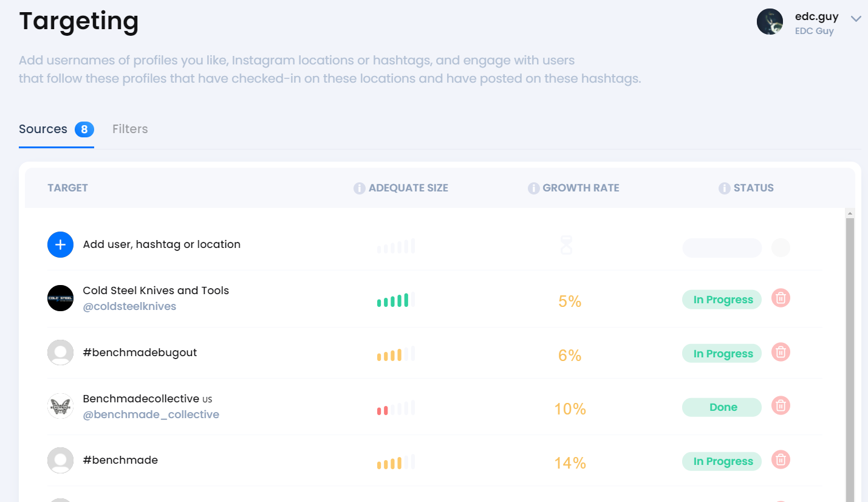Select the Sources tab
This screenshot has height=502, width=868.
pyautogui.click(x=43, y=129)
